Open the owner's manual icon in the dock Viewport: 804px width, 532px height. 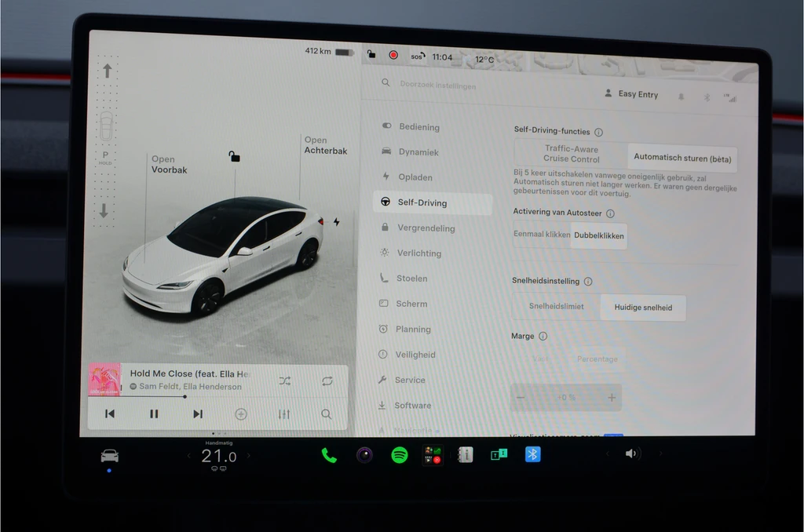[465, 454]
